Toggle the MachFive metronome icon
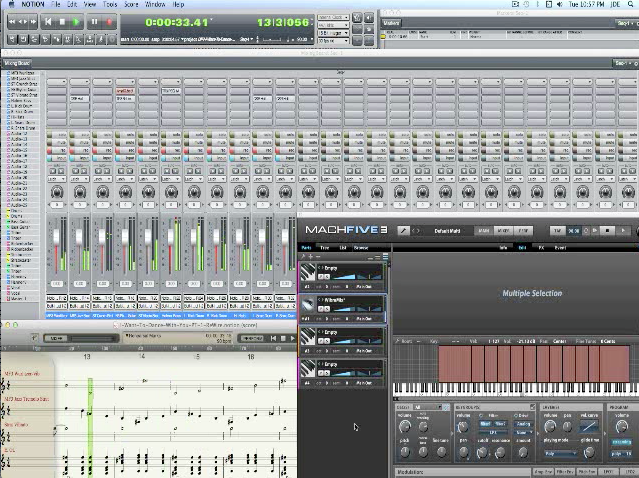This screenshot has height=478, width=639. tap(586, 231)
